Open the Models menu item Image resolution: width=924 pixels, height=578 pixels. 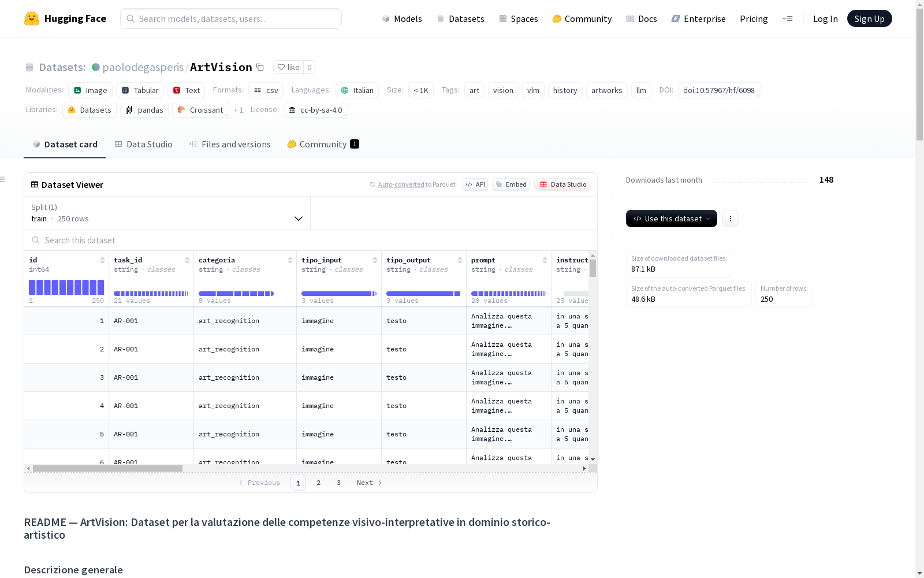[402, 18]
